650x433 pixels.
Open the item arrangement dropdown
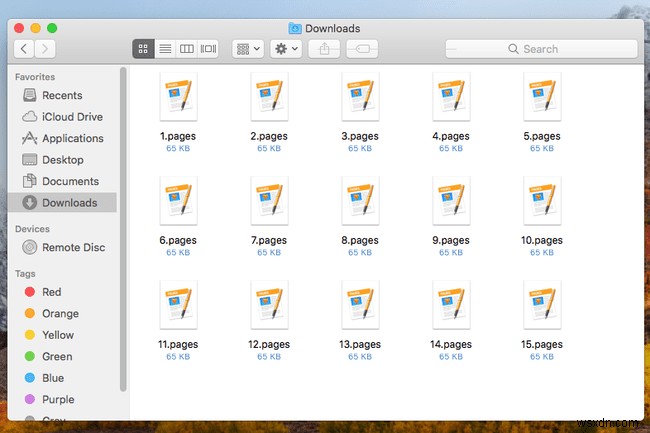(x=247, y=48)
